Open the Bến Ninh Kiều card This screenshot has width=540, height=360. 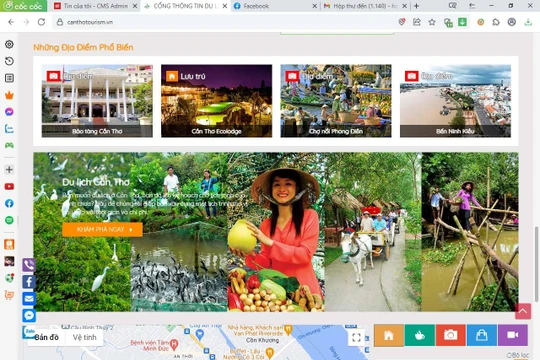point(455,101)
